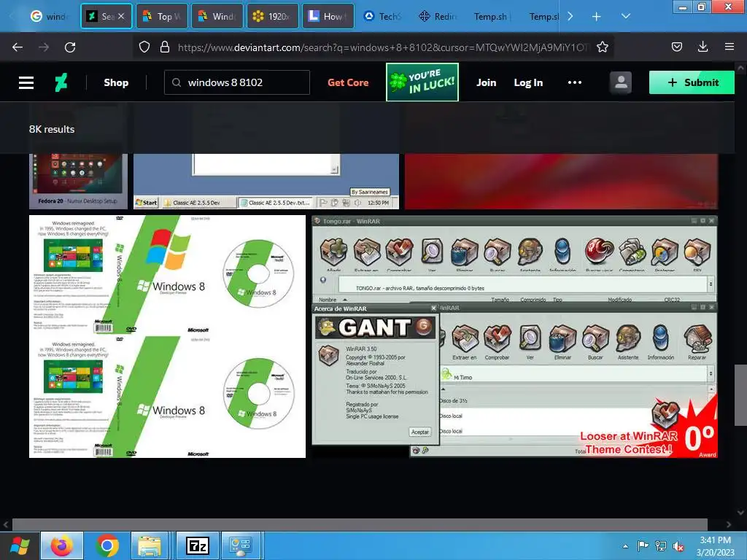747x560 pixels.
Task: Close the current Sea tab
Action: tap(122, 16)
